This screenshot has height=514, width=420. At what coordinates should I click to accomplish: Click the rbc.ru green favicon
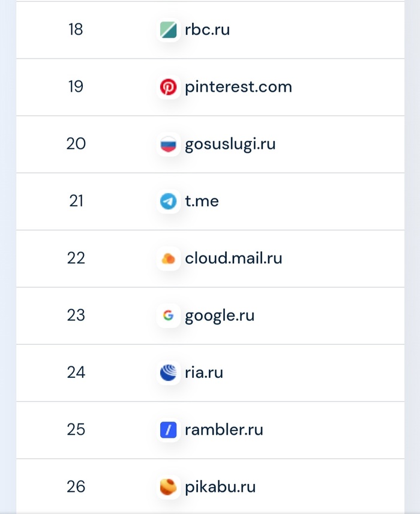[x=168, y=30]
